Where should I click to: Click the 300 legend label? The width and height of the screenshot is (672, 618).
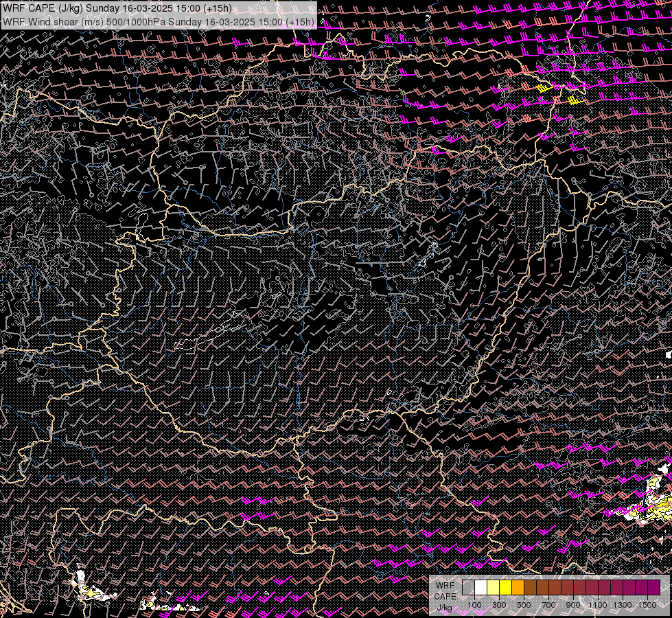tap(499, 605)
